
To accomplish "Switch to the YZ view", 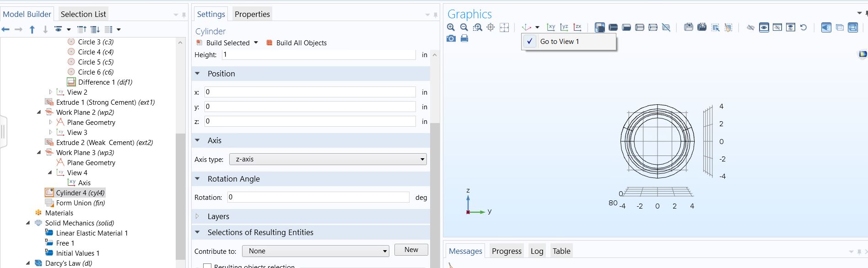I will 564,27.
